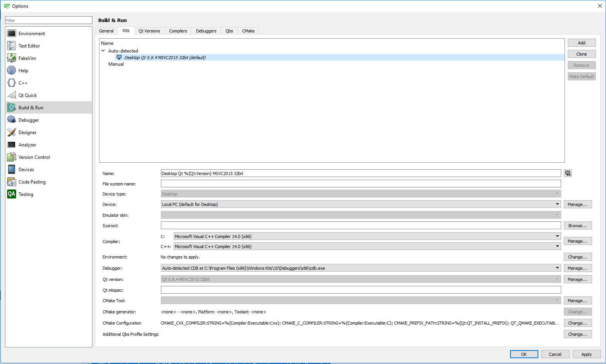Image resolution: width=606 pixels, height=364 pixels.
Task: Open the Analyzer category icon
Action: click(x=12, y=145)
